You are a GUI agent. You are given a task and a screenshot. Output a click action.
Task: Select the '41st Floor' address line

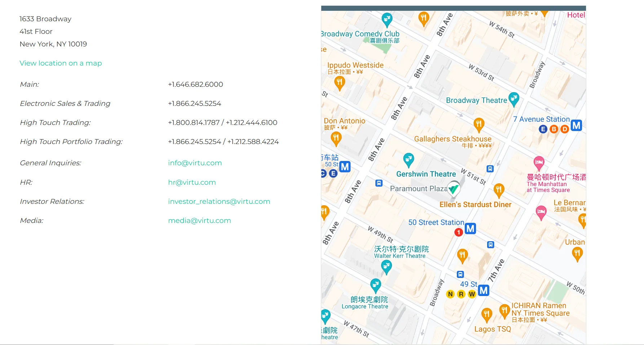36,31
